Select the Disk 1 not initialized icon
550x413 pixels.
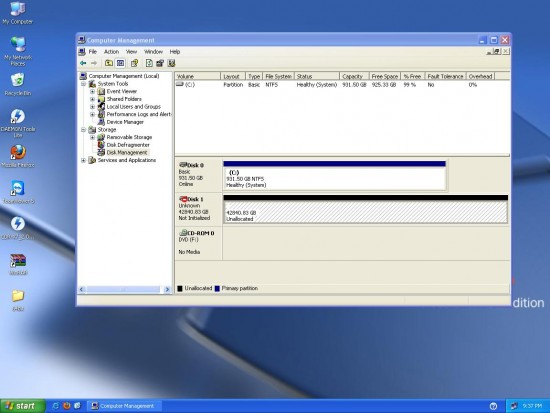coord(183,199)
